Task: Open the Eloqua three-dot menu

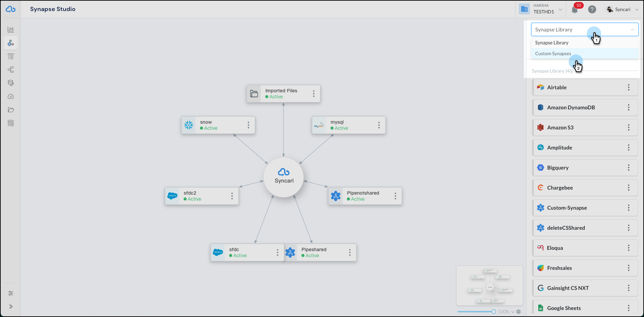Action: click(629, 248)
